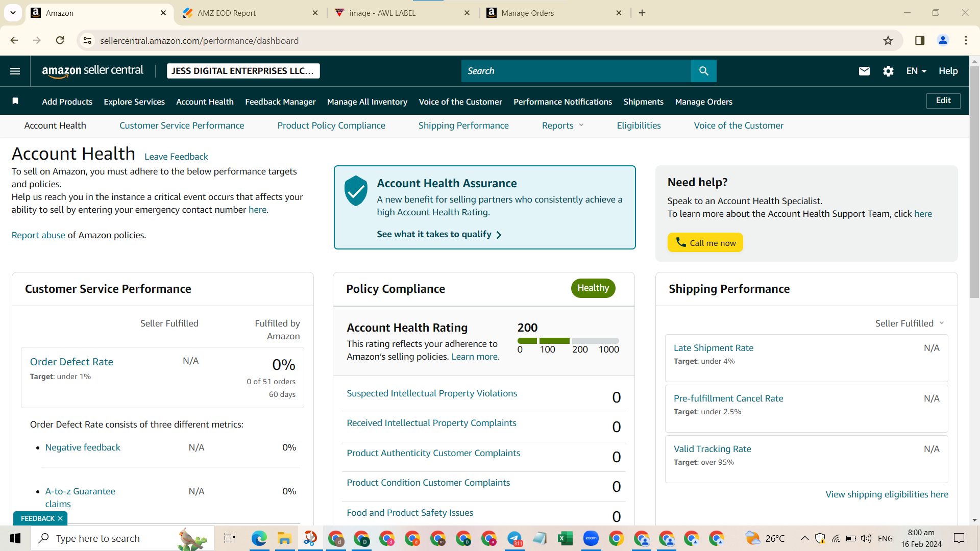
Task: Open the Eligibilities tab
Action: (639, 126)
